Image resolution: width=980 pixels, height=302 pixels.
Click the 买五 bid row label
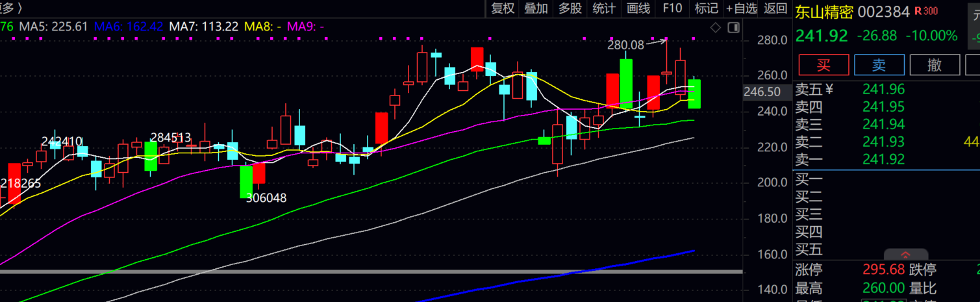coord(810,249)
